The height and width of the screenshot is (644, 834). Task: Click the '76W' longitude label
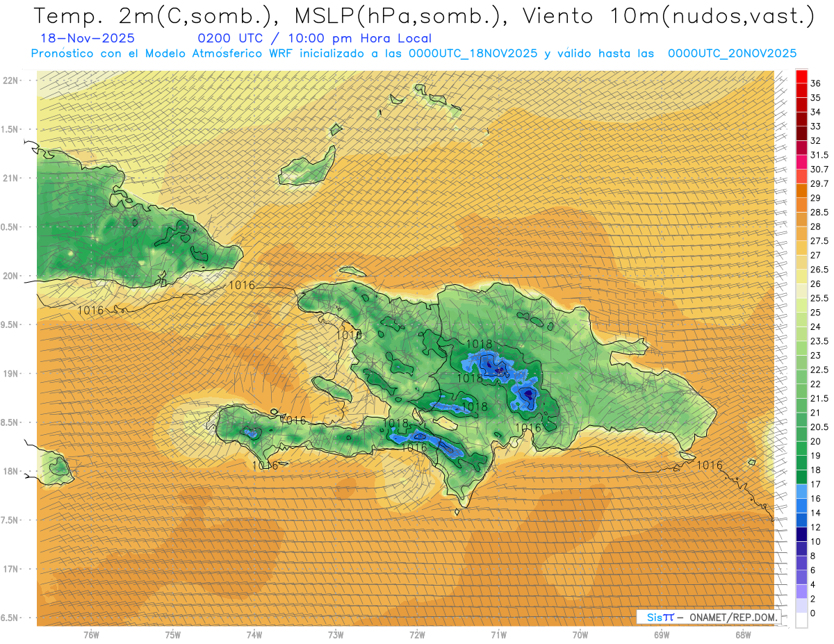click(x=91, y=635)
